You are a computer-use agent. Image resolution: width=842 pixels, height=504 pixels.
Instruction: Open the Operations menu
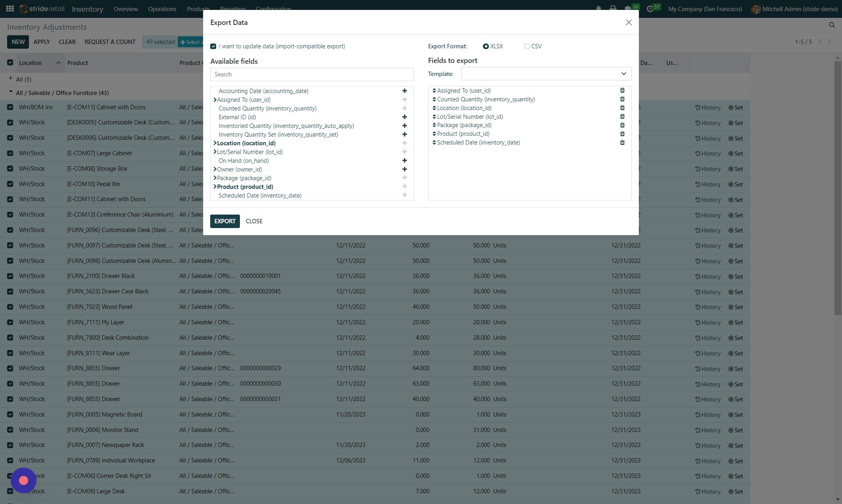[x=162, y=9]
